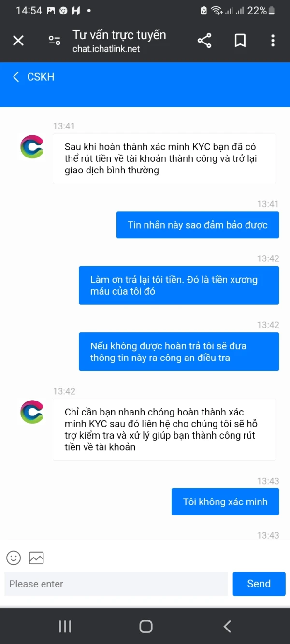This screenshot has height=644, width=290.
Task: Send the chat message
Action: click(x=259, y=584)
